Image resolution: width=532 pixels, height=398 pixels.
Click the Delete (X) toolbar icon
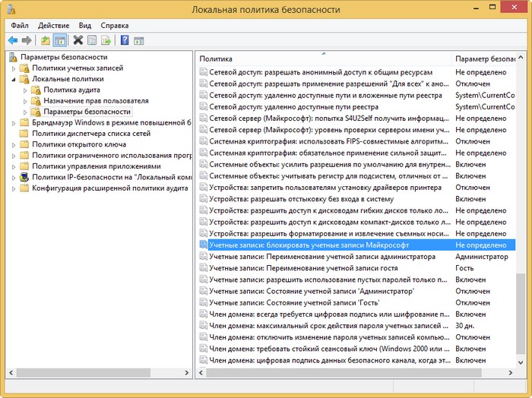coord(78,40)
